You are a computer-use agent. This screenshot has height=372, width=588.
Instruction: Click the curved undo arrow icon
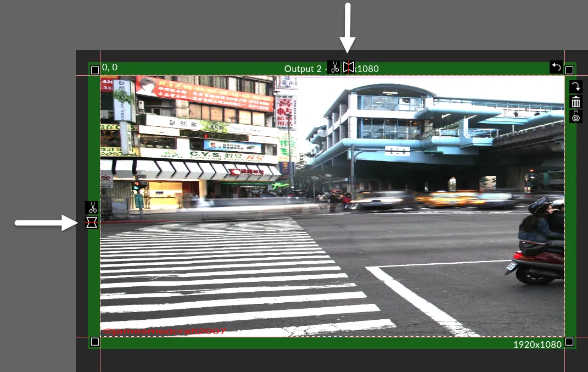point(556,67)
